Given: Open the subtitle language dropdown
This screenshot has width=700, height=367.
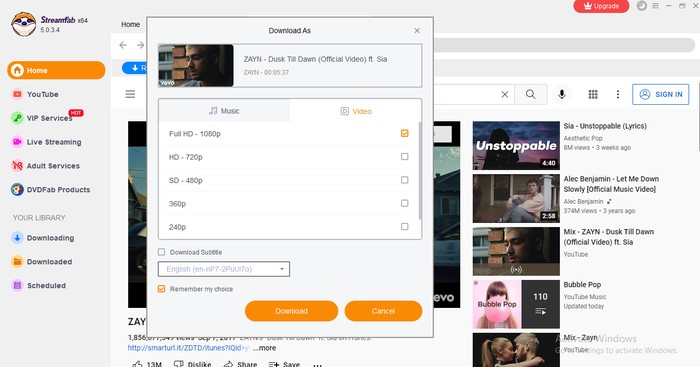Looking at the screenshot, I should [x=224, y=269].
